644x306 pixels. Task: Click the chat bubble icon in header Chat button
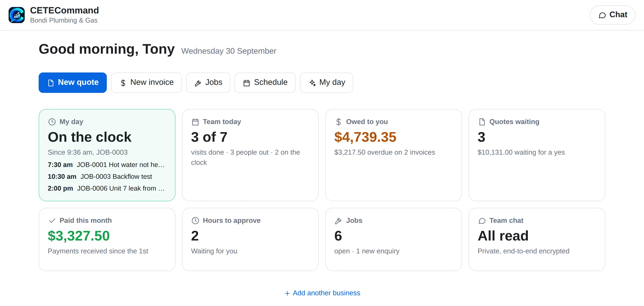602,15
